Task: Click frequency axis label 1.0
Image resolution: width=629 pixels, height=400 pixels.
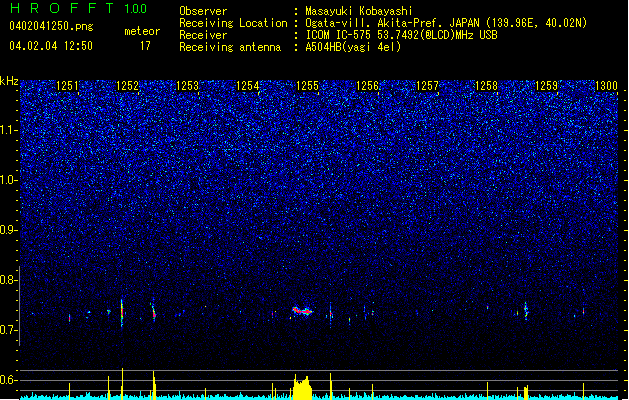Action: (8, 180)
